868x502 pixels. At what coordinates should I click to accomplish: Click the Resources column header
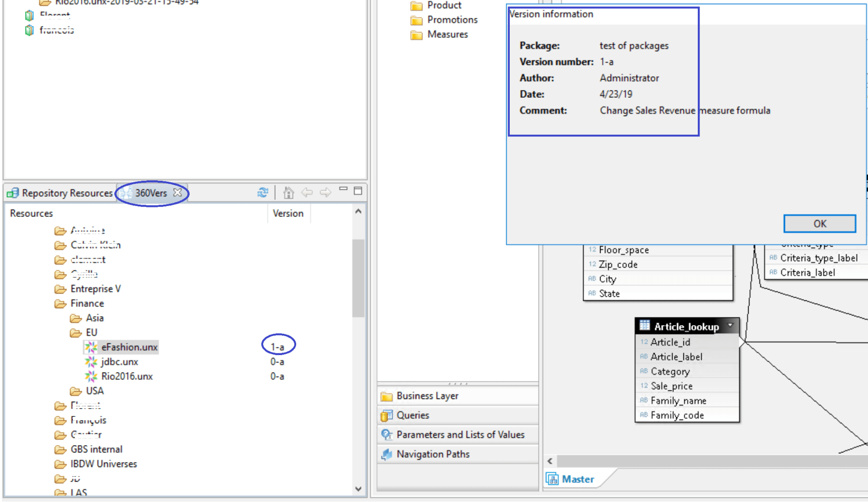coord(31,213)
